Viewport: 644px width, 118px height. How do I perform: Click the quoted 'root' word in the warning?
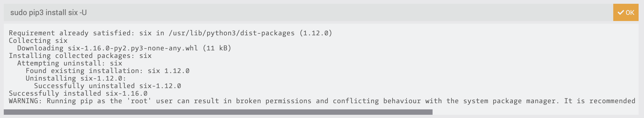(x=139, y=101)
